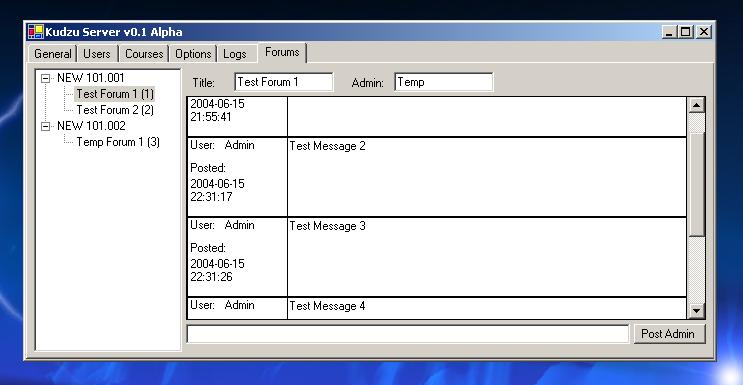Click the Title field containing Test Forum 1

pos(284,82)
